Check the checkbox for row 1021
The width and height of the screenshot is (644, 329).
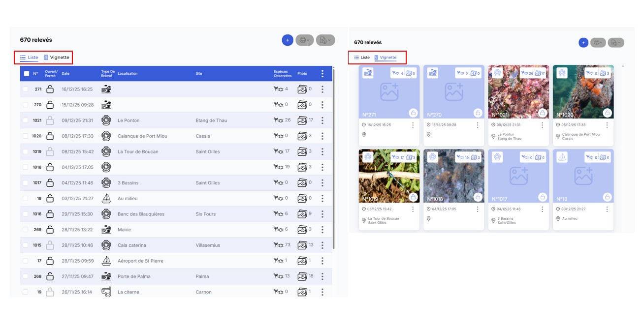coord(26,120)
